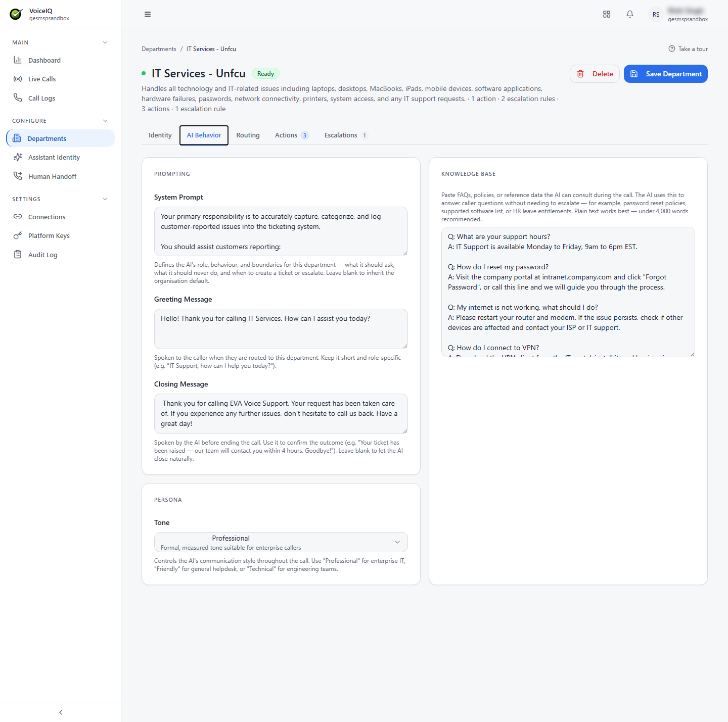Image resolution: width=728 pixels, height=722 pixels.
Task: Select the AI Behavior tab
Action: point(204,135)
